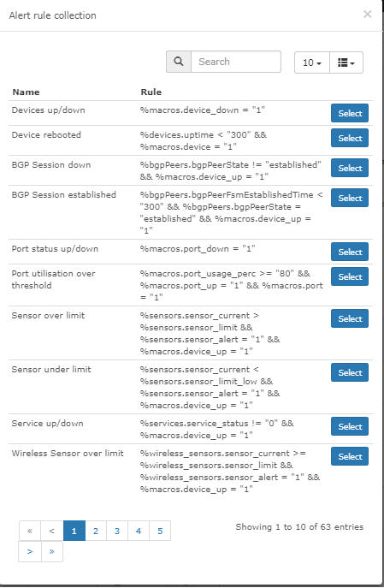Close the Alert rule collection dialog
This screenshot has height=588, width=384.
click(x=368, y=15)
